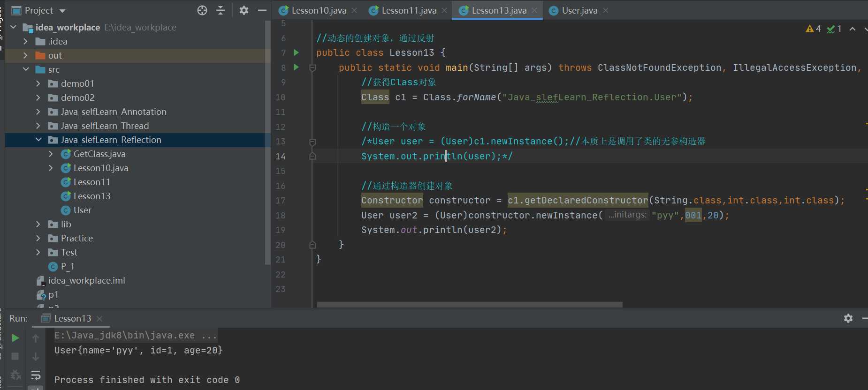Image resolution: width=868 pixels, height=390 pixels.
Task: Expand the Lesson10.java node
Action: pos(51,168)
